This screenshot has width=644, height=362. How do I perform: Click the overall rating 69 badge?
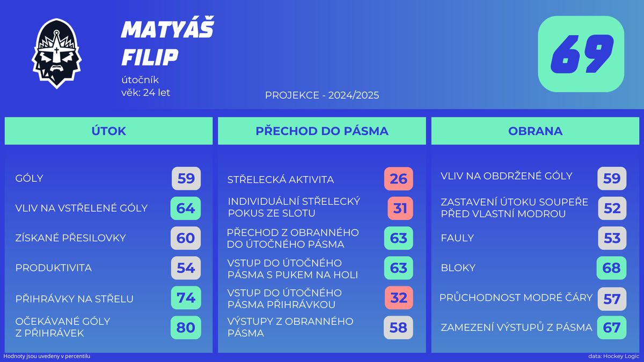pyautogui.click(x=581, y=54)
